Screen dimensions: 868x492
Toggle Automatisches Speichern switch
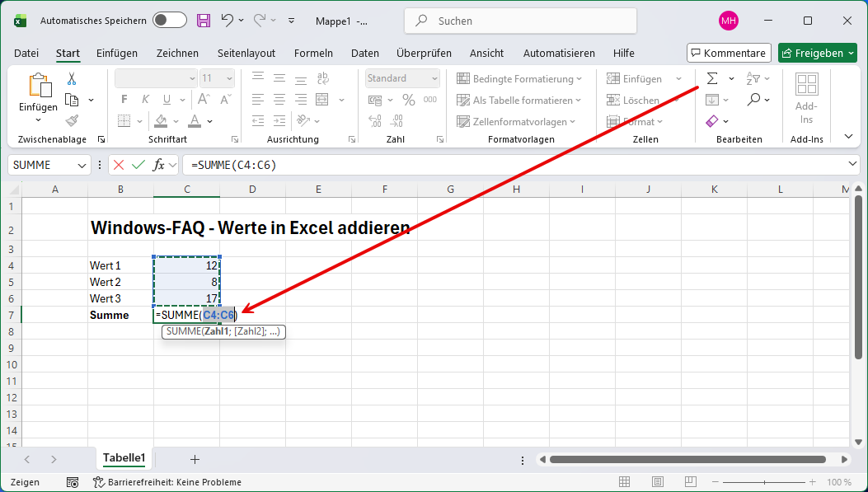(169, 21)
